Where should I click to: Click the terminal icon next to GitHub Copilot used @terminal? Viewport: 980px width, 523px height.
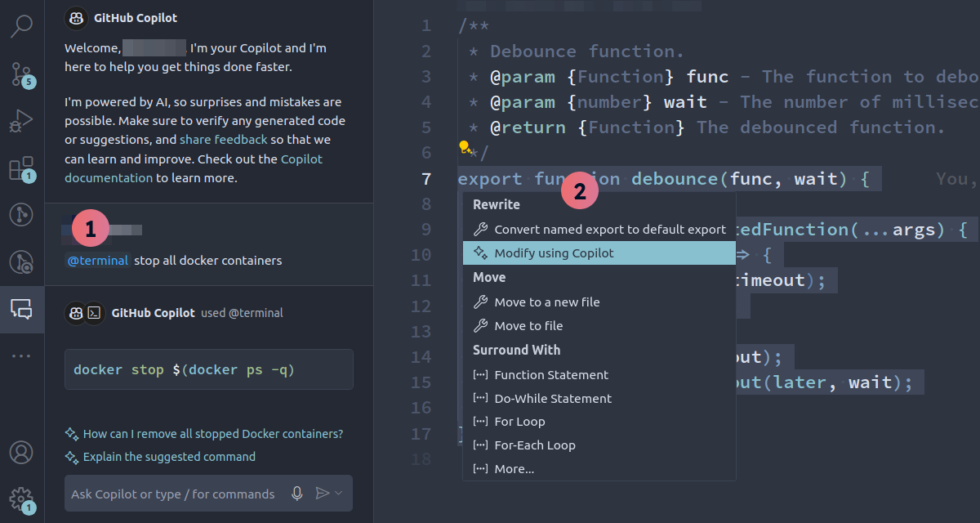(95, 312)
